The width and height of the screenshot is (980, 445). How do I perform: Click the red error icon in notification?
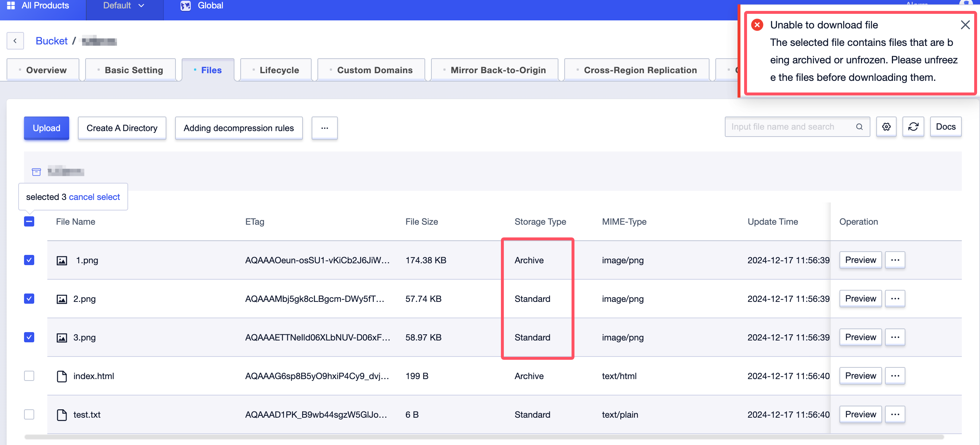coord(757,25)
